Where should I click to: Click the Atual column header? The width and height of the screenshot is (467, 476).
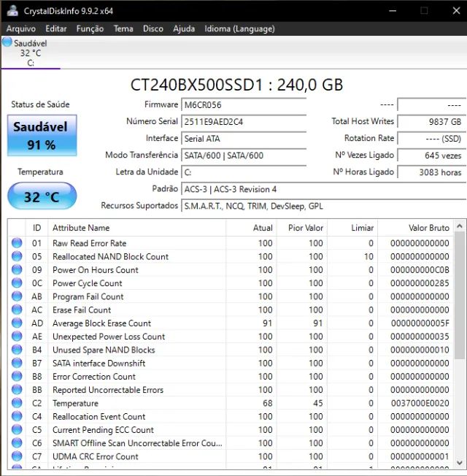pos(251,228)
